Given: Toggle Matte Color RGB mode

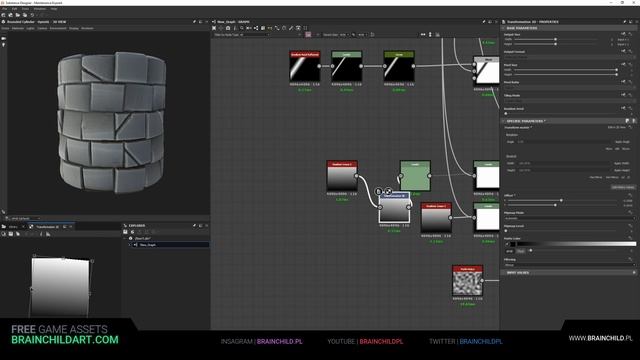Looking at the screenshot, I should coord(509,251).
